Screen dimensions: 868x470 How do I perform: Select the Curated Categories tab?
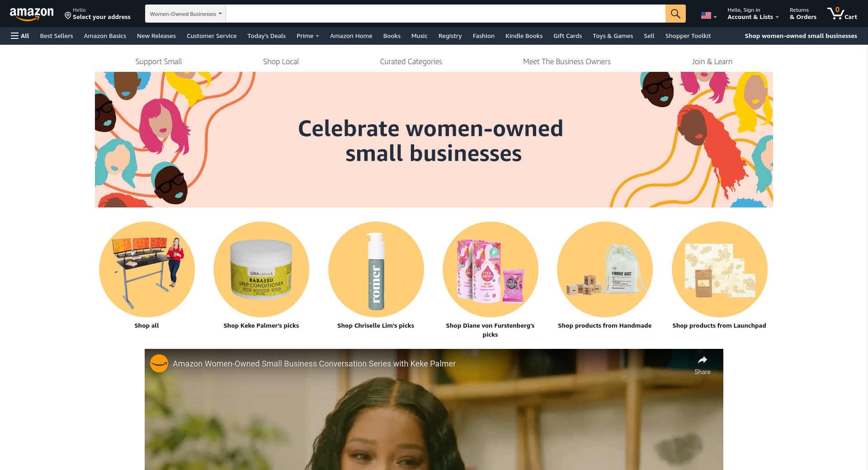[411, 61]
